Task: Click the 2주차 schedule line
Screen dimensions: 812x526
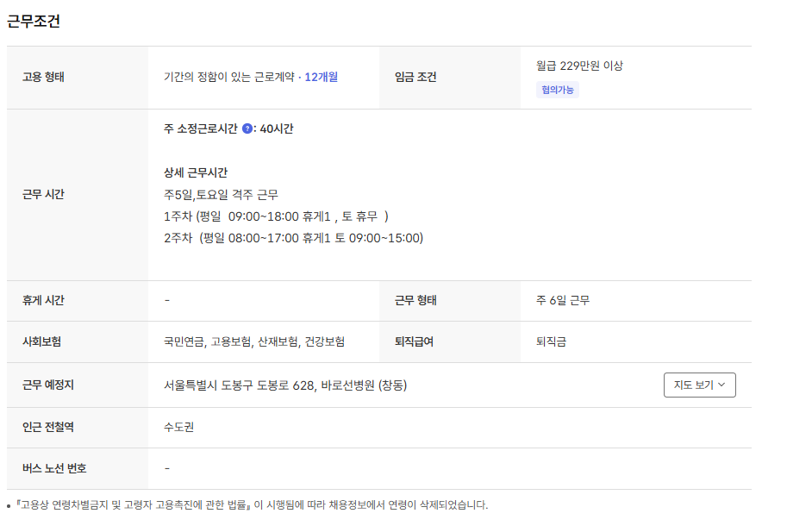Action: tap(293, 238)
